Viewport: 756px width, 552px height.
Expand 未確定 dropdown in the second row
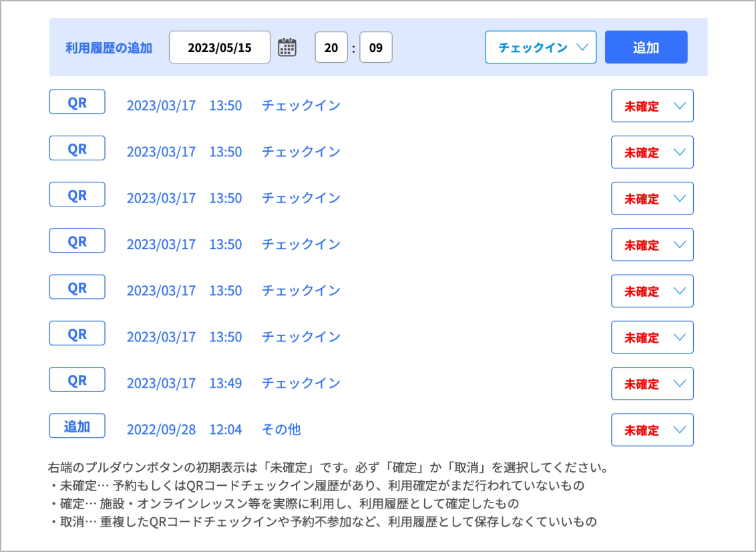coord(652,152)
